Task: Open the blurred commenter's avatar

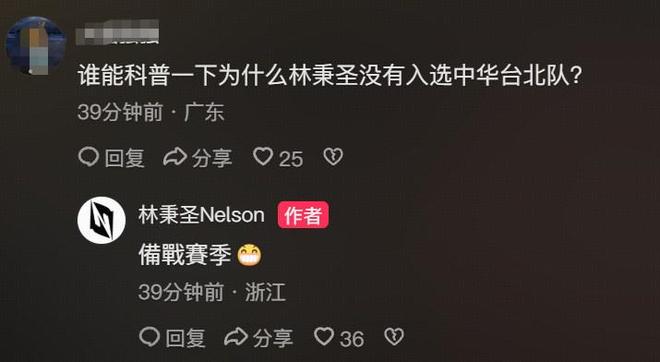Action: coord(36,45)
